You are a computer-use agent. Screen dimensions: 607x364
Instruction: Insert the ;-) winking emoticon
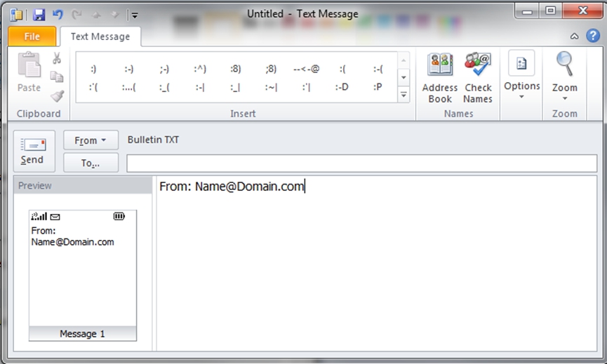pos(164,69)
